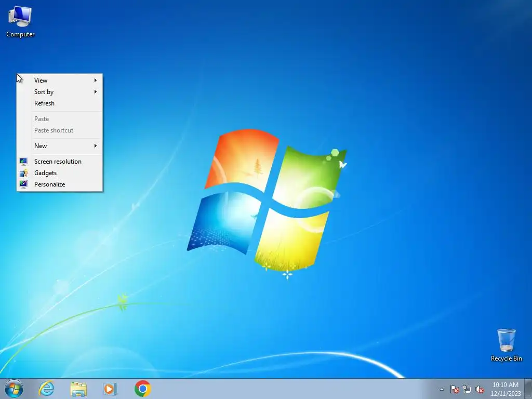This screenshot has width=532, height=399.
Task: Click the Show desktop button
Action: (x=528, y=389)
